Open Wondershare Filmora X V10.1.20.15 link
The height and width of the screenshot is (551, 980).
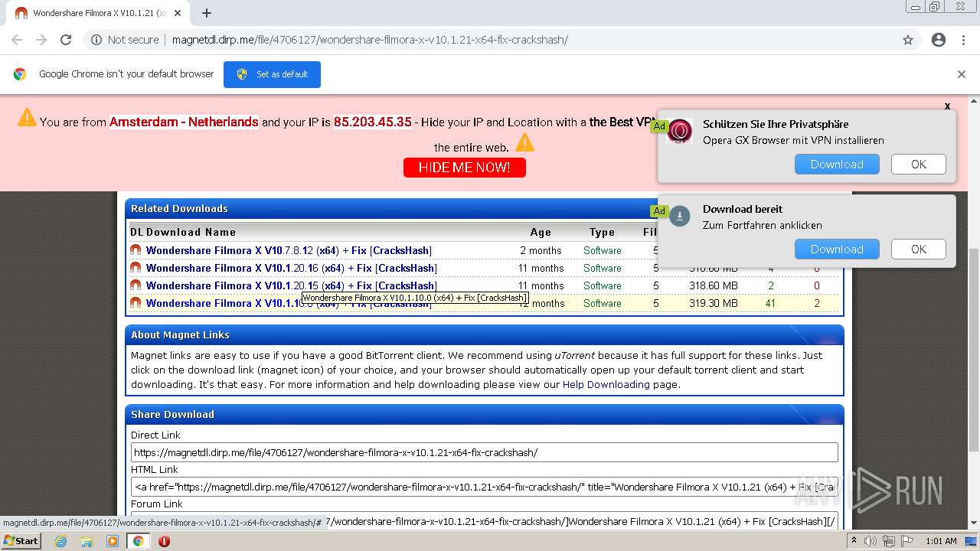pyautogui.click(x=292, y=285)
